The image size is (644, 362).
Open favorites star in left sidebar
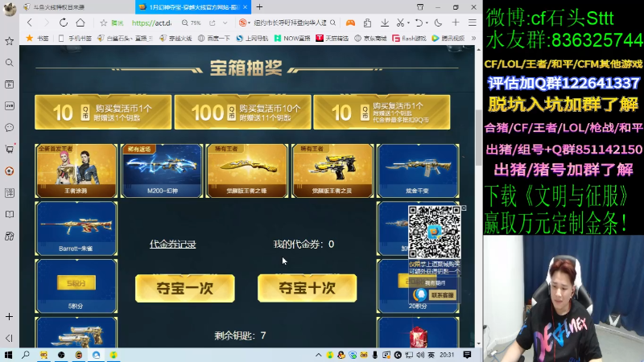[9, 41]
